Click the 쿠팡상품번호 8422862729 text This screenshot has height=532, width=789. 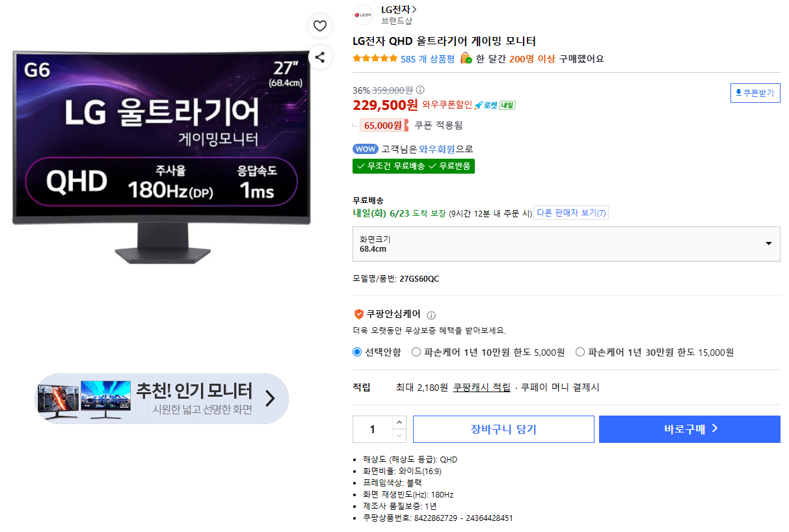(438, 518)
